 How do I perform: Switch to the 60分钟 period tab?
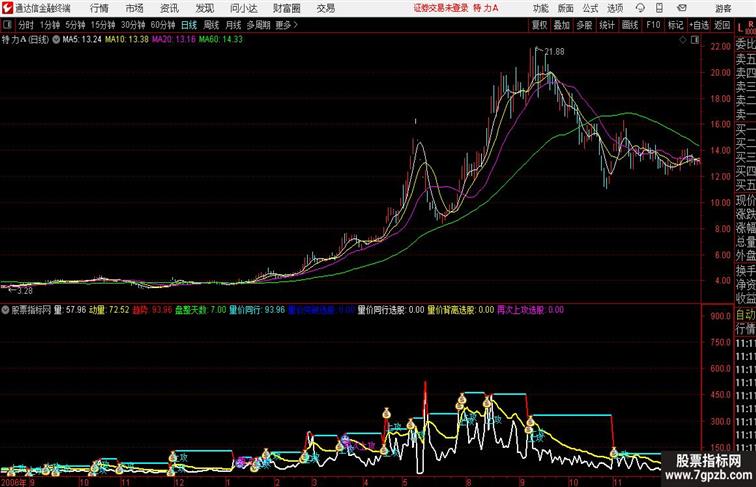[x=163, y=25]
